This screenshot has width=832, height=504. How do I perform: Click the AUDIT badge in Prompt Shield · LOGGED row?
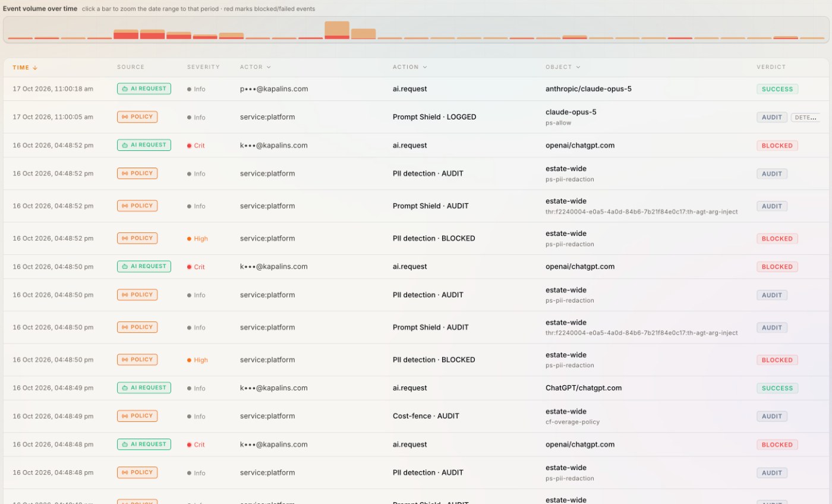coord(772,117)
